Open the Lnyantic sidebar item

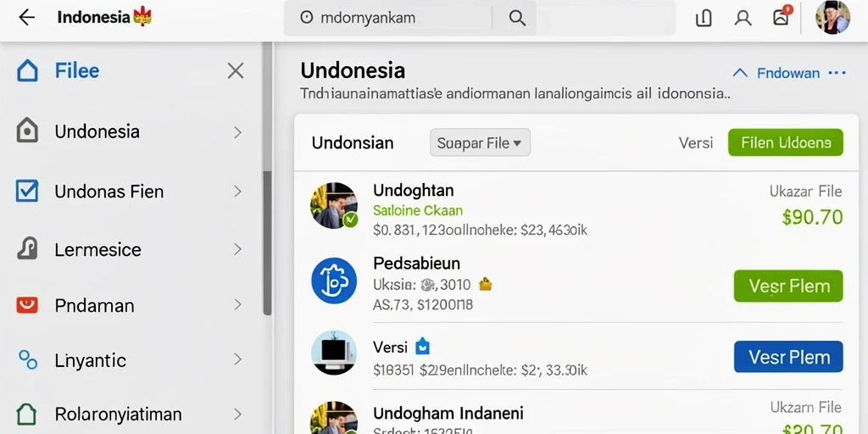pyautogui.click(x=130, y=360)
